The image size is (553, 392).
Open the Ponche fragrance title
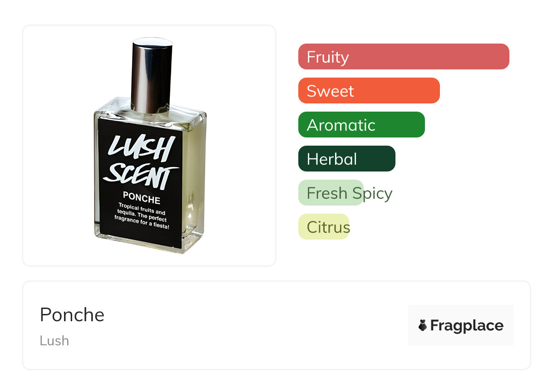pyautogui.click(x=72, y=315)
